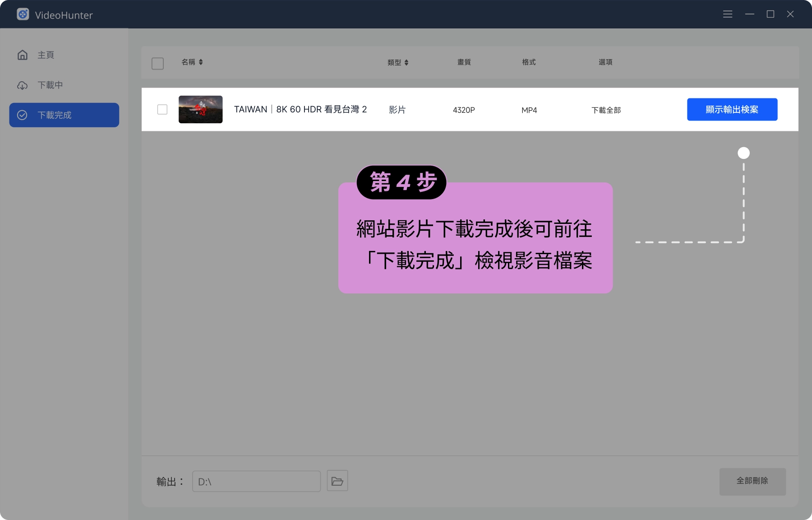This screenshot has height=520, width=812.
Task: Click 下載全部 option text in row
Action: click(x=606, y=110)
